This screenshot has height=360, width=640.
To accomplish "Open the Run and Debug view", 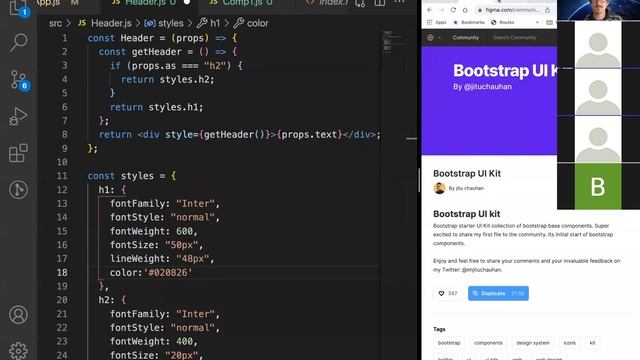I will click(18, 116).
